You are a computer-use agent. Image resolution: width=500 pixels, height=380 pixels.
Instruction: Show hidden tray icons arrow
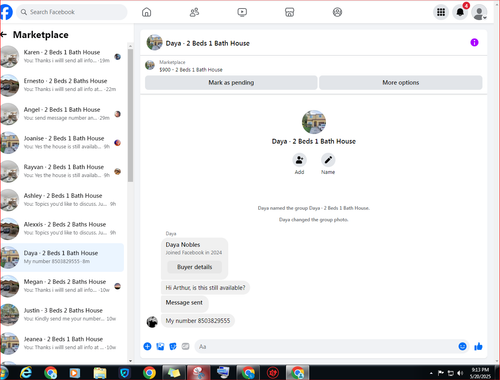pyautogui.click(x=431, y=373)
